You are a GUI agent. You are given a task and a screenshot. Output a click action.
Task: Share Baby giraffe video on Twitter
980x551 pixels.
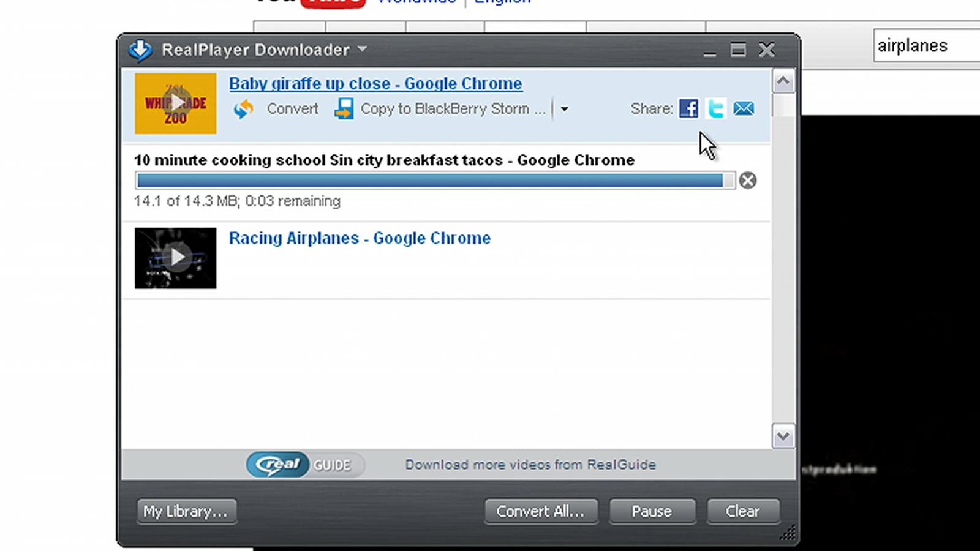[715, 108]
